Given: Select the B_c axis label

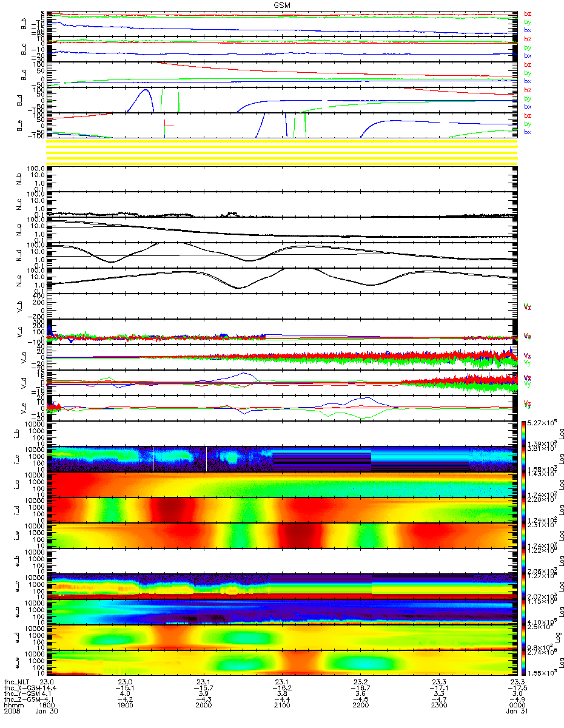Looking at the screenshot, I should click(25, 49).
